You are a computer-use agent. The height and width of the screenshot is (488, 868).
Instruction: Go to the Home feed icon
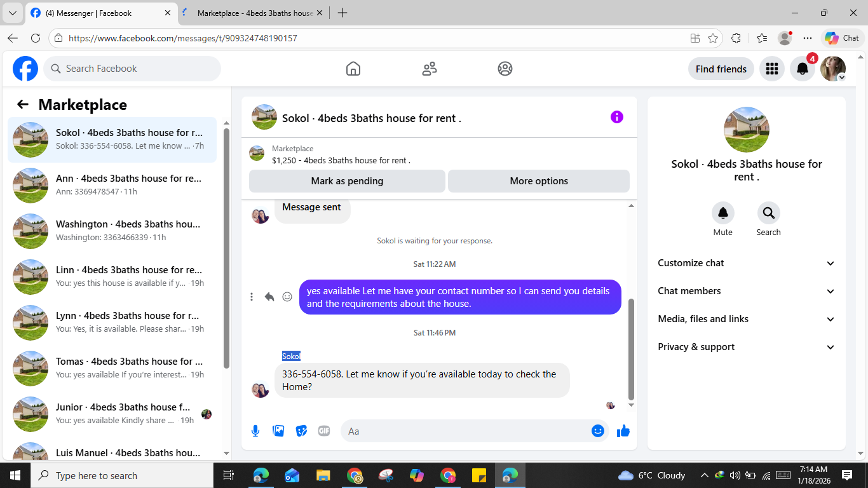point(353,69)
